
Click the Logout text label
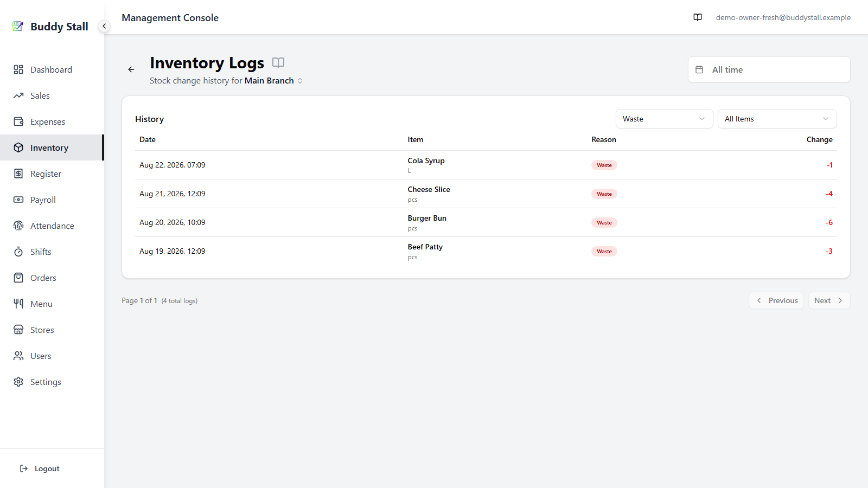tap(47, 468)
